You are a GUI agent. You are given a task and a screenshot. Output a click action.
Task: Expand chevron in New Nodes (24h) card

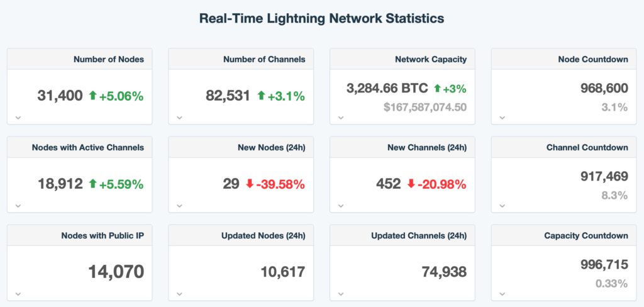click(179, 206)
